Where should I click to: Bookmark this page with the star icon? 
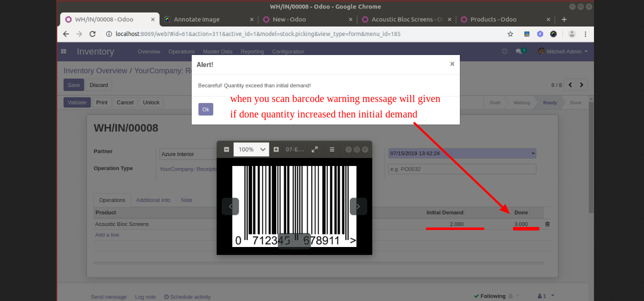[510, 34]
